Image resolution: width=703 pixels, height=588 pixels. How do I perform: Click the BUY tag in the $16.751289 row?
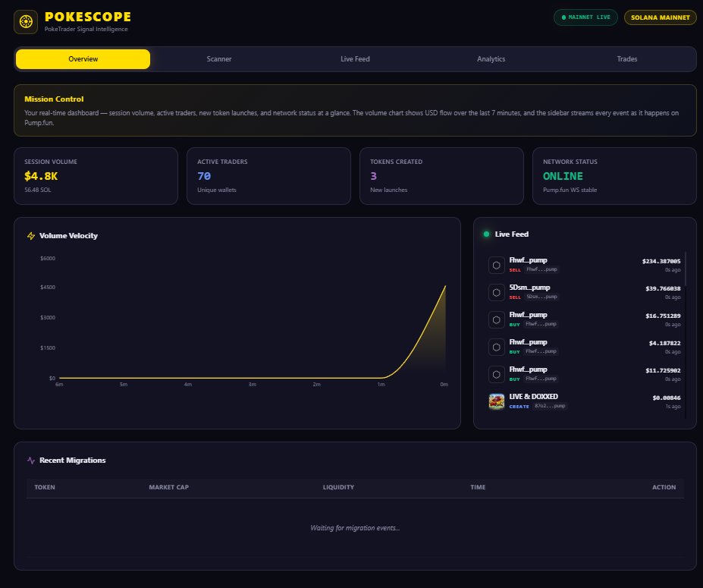514,325
